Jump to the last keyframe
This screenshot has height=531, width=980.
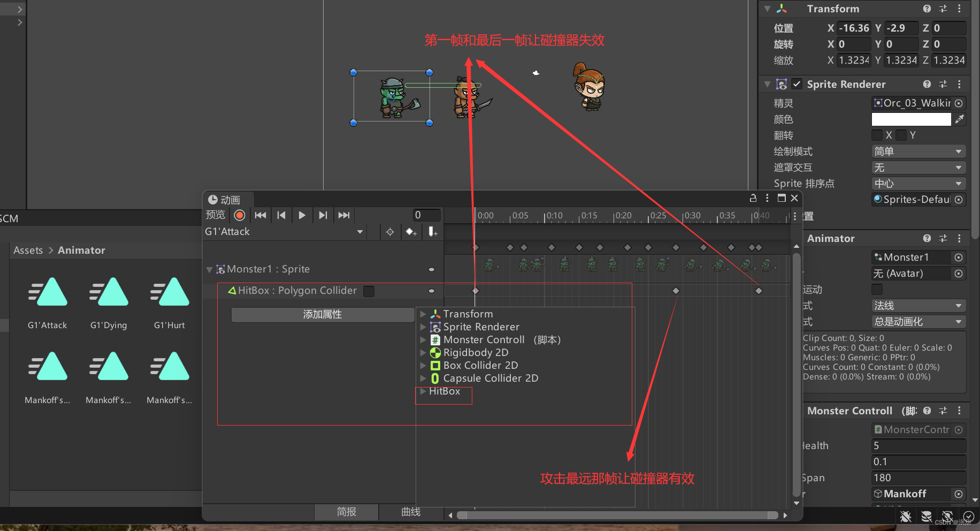[344, 215]
